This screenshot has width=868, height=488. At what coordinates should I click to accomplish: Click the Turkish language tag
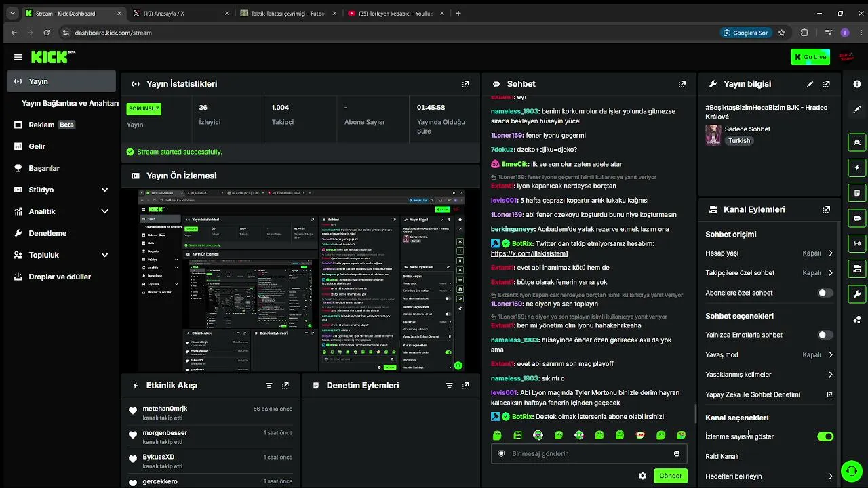tap(739, 141)
